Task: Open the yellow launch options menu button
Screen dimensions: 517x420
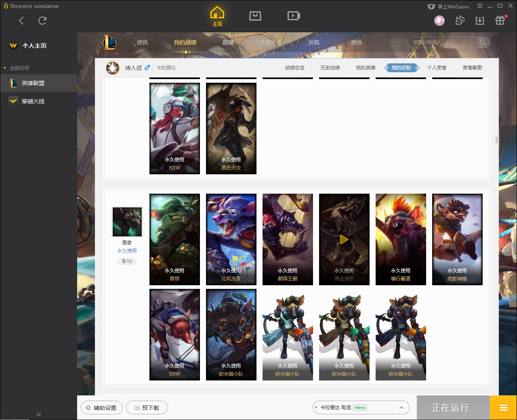Action: click(503, 407)
